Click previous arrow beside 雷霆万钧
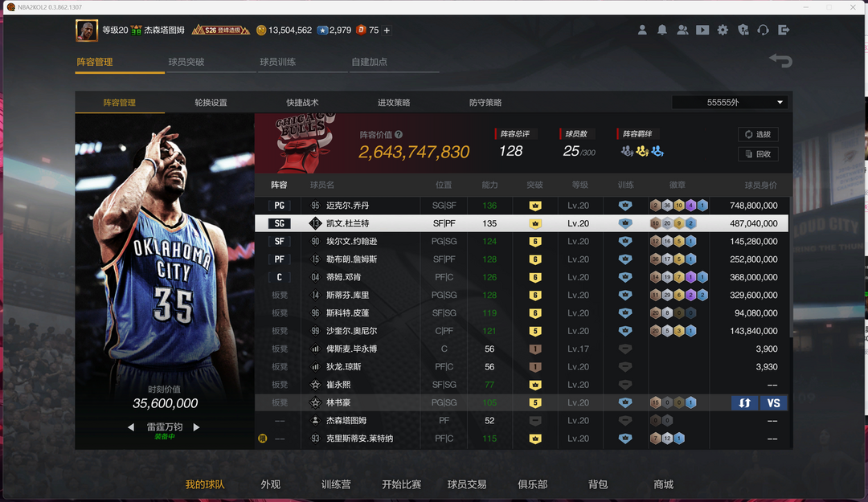 click(x=131, y=427)
